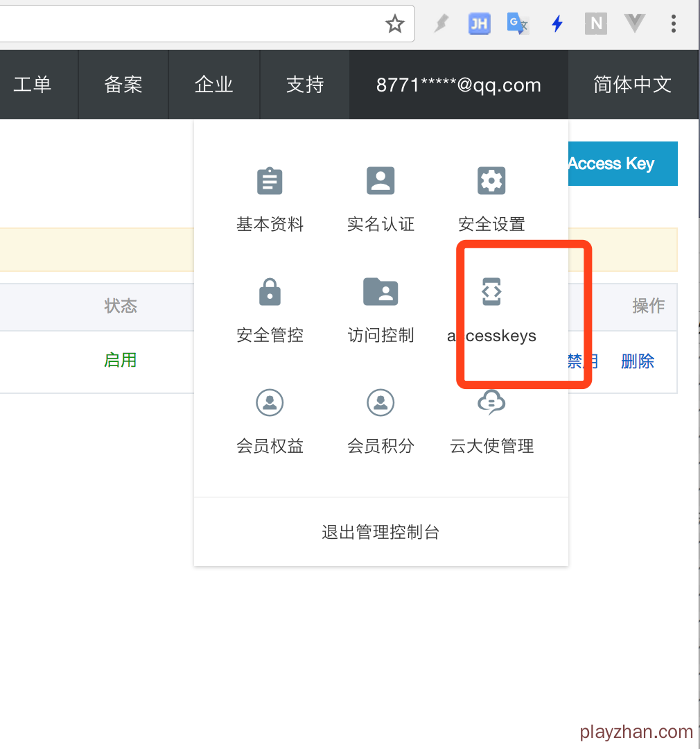The width and height of the screenshot is (700, 749).
Task: Open 安全设置 gear icon
Action: pos(491,182)
